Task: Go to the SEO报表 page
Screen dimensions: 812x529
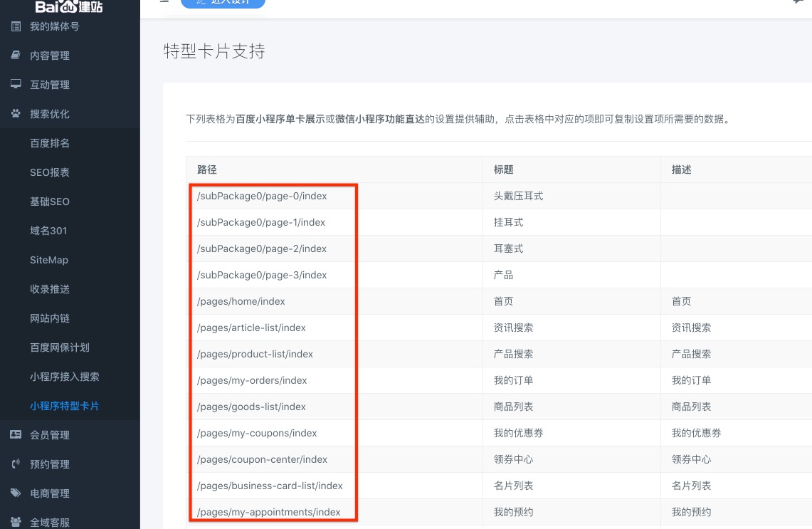Action: (x=50, y=172)
